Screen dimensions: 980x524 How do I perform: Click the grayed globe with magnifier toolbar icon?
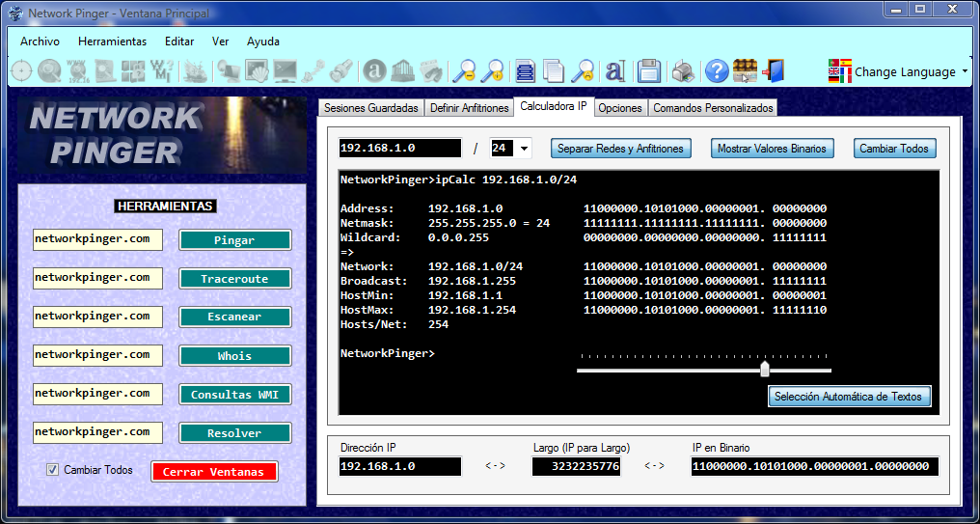point(49,70)
